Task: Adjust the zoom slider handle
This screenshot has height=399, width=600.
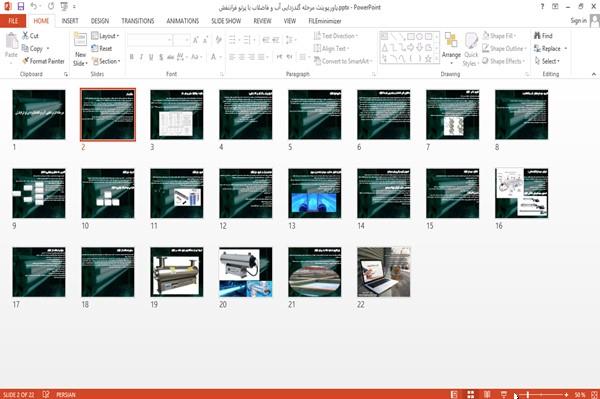Action: pyautogui.click(x=528, y=394)
